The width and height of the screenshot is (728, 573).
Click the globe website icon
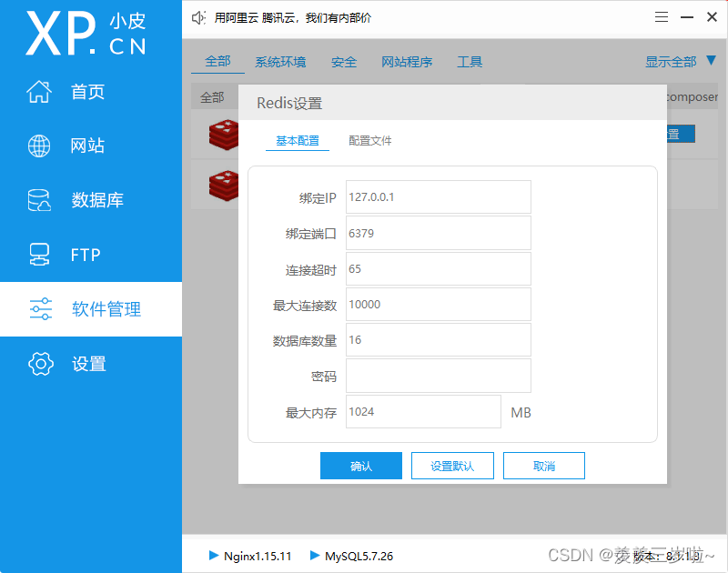pos(39,146)
